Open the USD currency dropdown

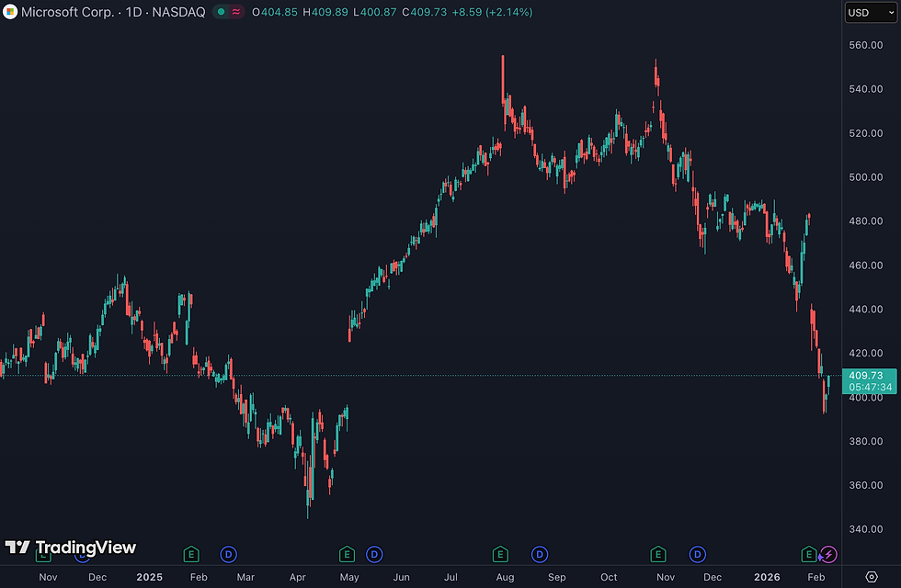[x=871, y=13]
